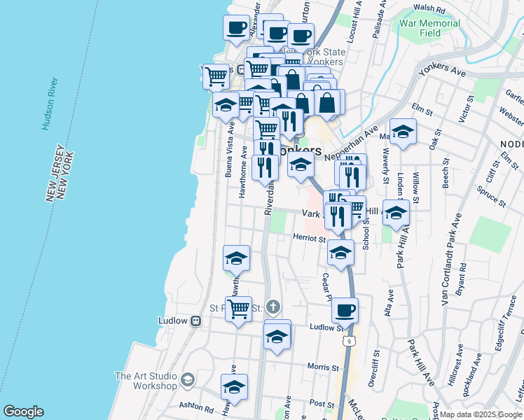Open the school marker near Elm St
The height and width of the screenshot is (420, 524).
403,132
